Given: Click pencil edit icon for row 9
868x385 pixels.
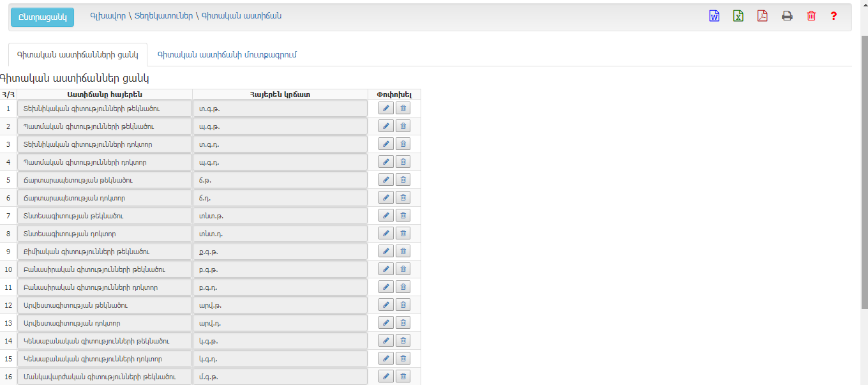Looking at the screenshot, I should [x=385, y=252].
